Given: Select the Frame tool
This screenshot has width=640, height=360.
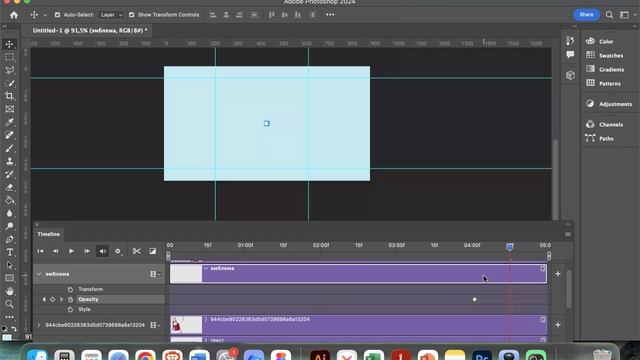Looking at the screenshot, I should point(9,109).
